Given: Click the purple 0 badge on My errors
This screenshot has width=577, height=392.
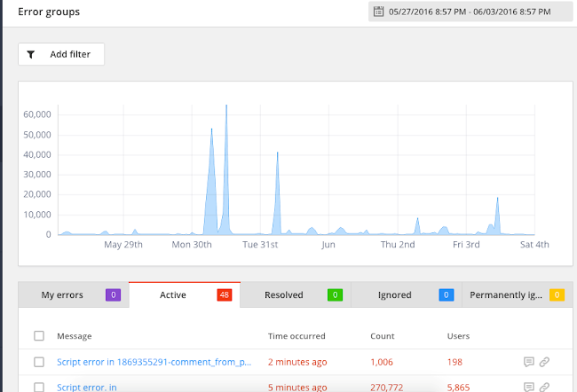Looking at the screenshot, I should point(114,295).
